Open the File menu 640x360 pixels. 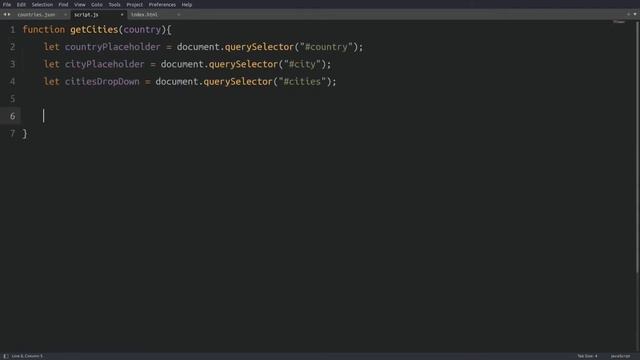(7, 4)
